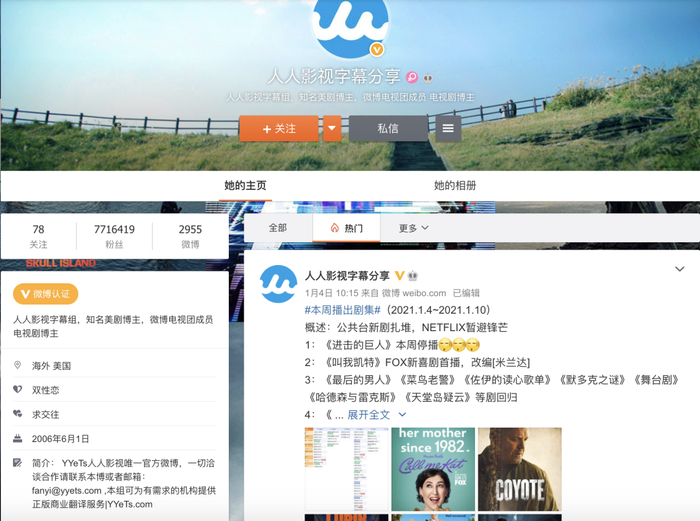Click the 微博 weibo.com source link
This screenshot has width=700, height=521.
[x=414, y=293]
